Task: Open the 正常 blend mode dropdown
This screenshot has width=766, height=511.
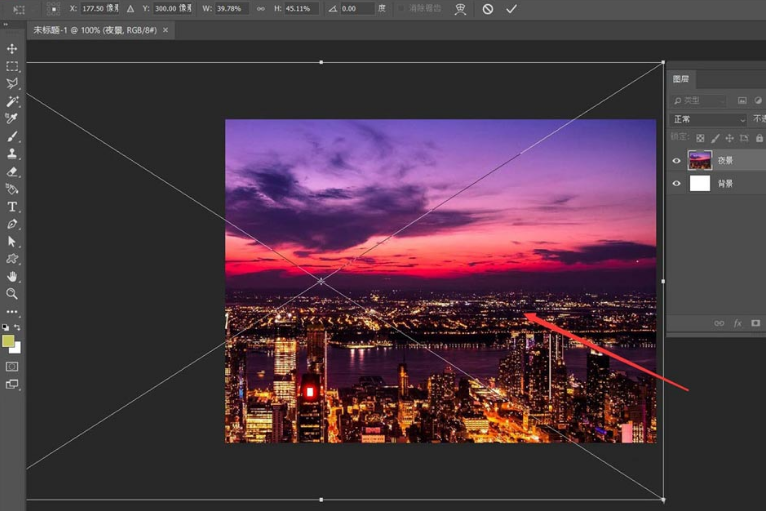Action: tap(708, 120)
